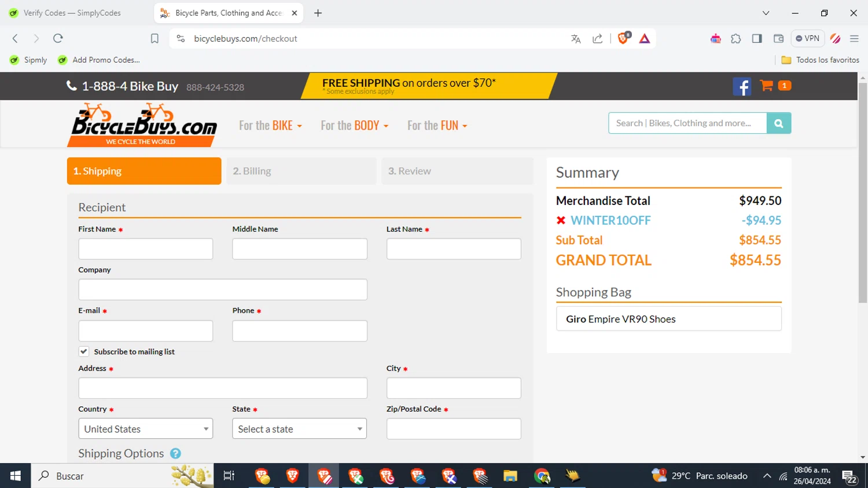Open Add Promo Codes bookmark

click(99, 60)
